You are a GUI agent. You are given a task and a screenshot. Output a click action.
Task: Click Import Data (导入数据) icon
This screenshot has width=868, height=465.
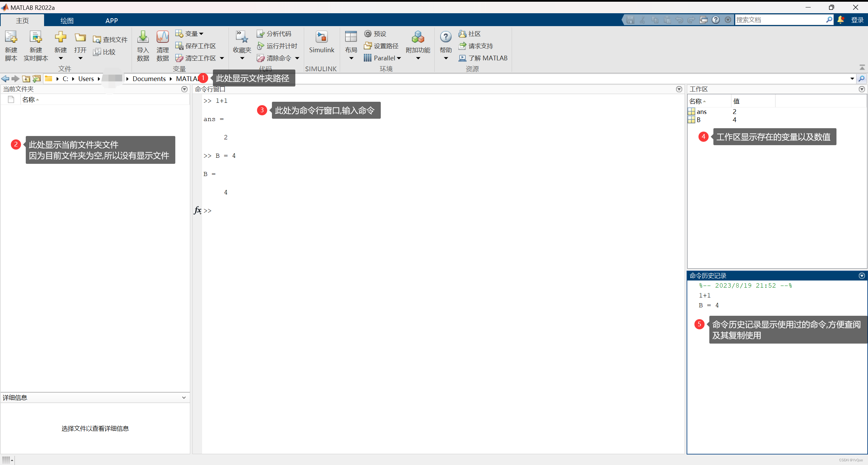pos(143,37)
